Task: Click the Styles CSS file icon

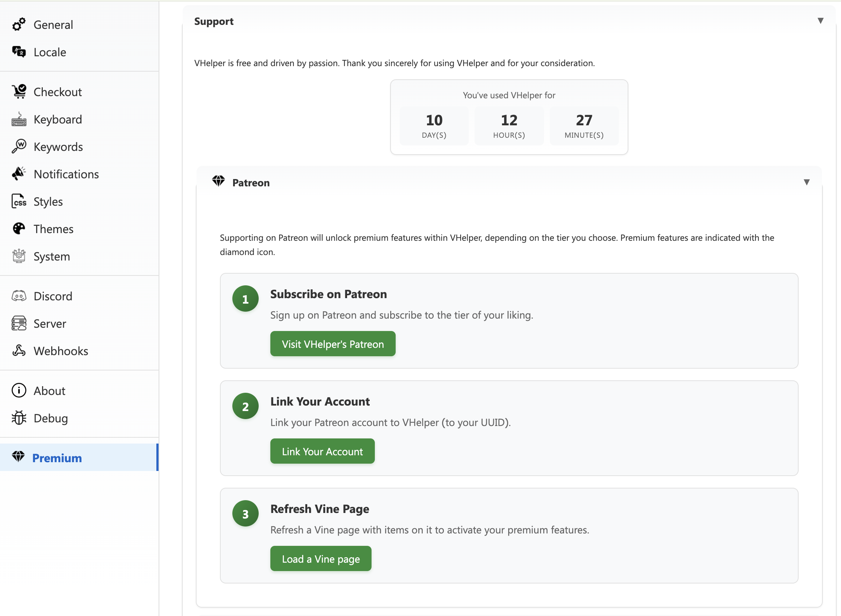Action: click(19, 201)
